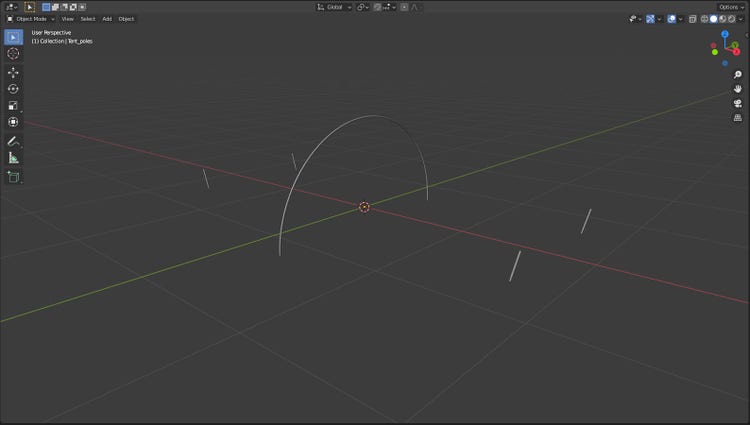Viewport: 750px width, 425px height.
Task: Select the Extend selection mode icon
Action: point(55,7)
